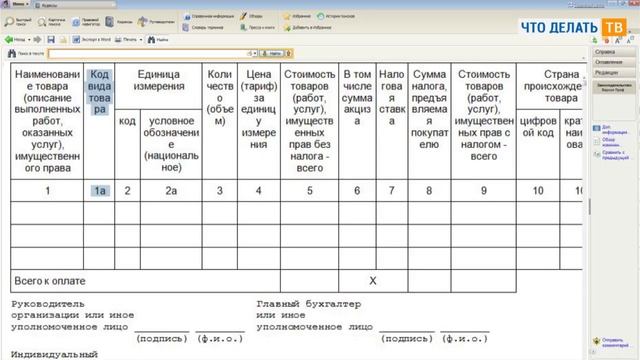Open the Compare with Previous (Сравнить с предыдущей) link
Image resolution: width=640 pixels, height=360 pixels.
pos(611,155)
